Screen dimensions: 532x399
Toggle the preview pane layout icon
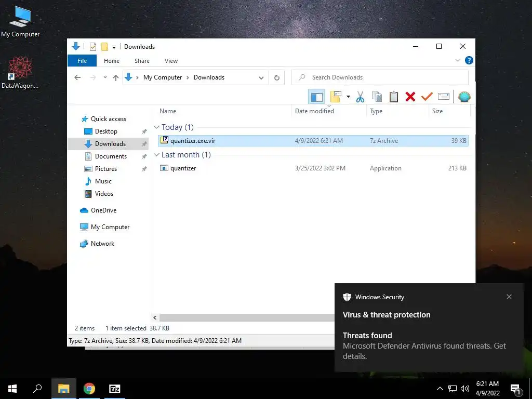click(316, 97)
